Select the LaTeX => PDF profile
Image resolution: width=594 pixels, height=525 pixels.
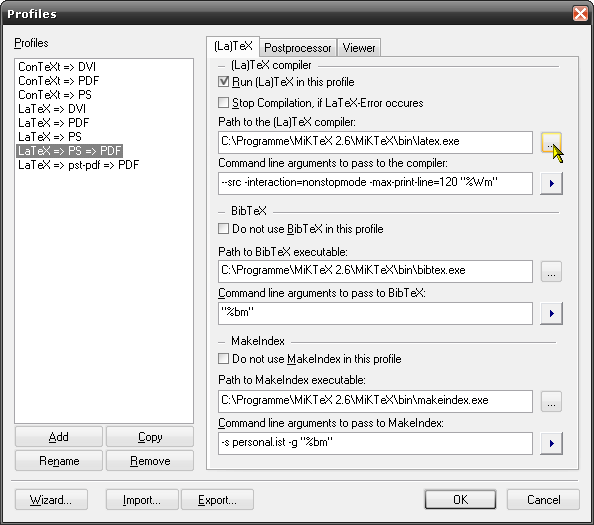click(x=53, y=123)
